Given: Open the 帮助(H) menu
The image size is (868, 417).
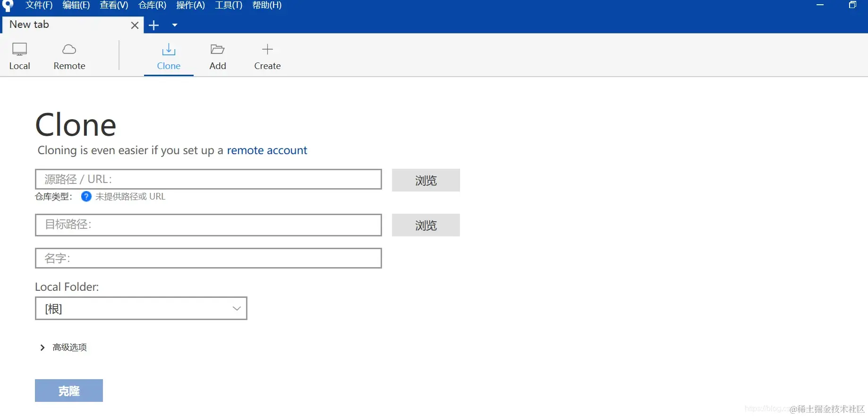Looking at the screenshot, I should point(267,5).
